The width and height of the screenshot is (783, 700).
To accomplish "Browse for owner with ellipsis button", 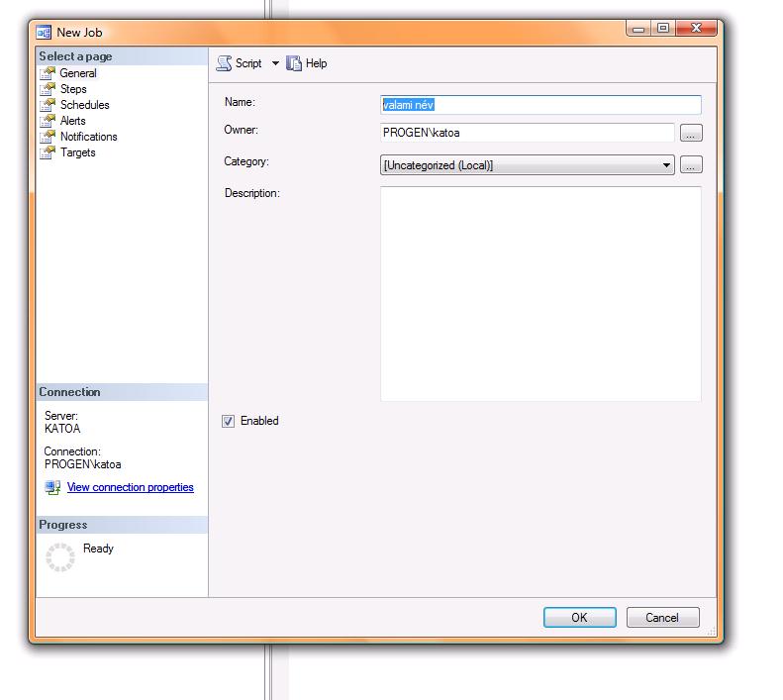I will point(691,133).
